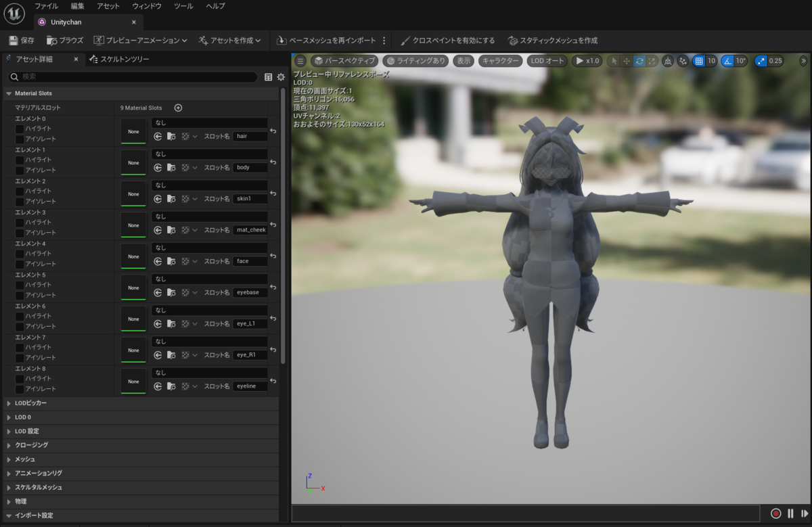This screenshot has height=527, width=812.
Task: Enable highlight for Element 4
Action: [x=20, y=254]
